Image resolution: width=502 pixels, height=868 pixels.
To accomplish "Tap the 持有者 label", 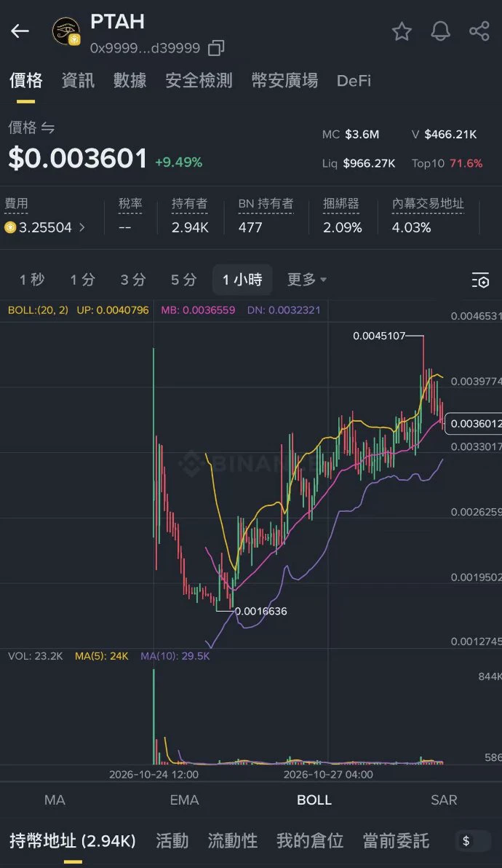I will point(190,204).
